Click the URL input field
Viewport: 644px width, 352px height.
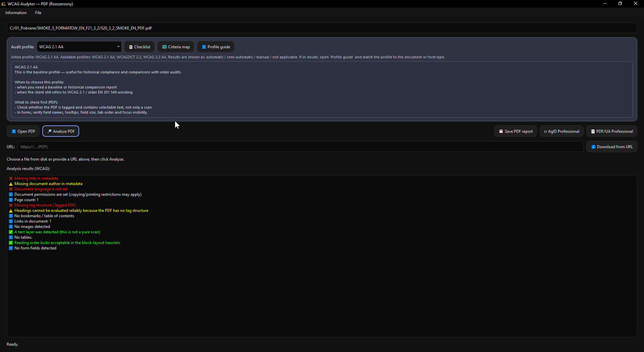[x=301, y=147]
